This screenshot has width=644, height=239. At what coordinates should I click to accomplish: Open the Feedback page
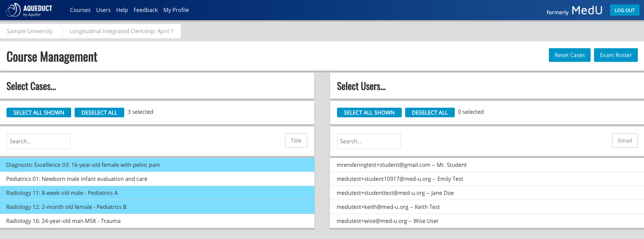click(x=145, y=10)
